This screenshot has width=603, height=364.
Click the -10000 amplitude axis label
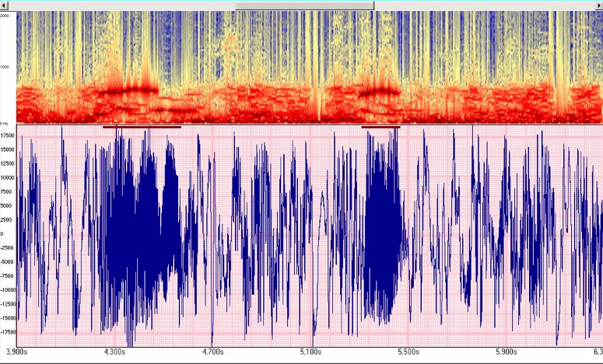pyautogui.click(x=9, y=289)
